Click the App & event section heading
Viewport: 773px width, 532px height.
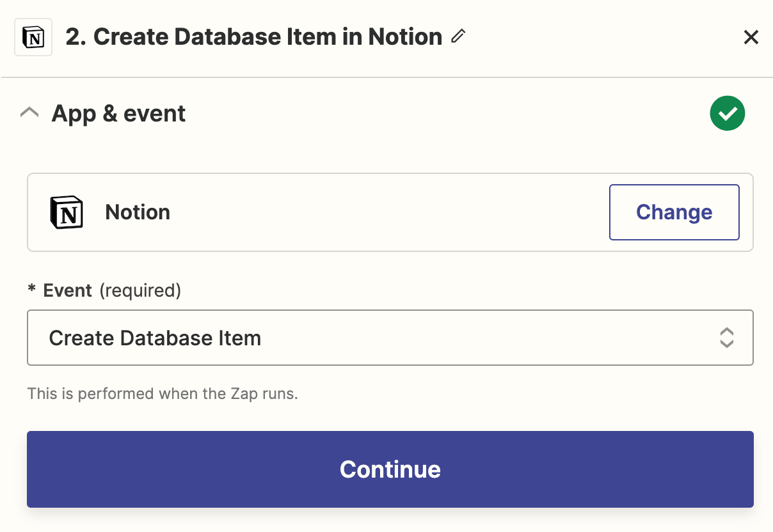pos(118,114)
